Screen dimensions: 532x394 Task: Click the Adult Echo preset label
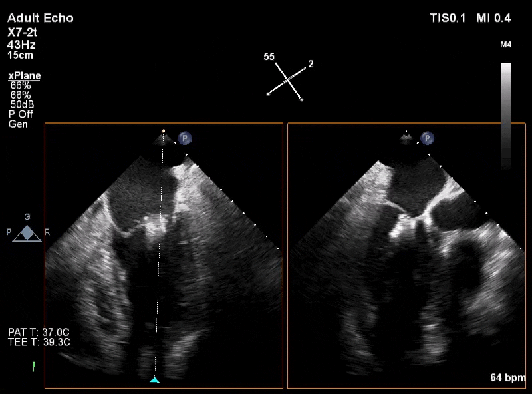click(41, 18)
